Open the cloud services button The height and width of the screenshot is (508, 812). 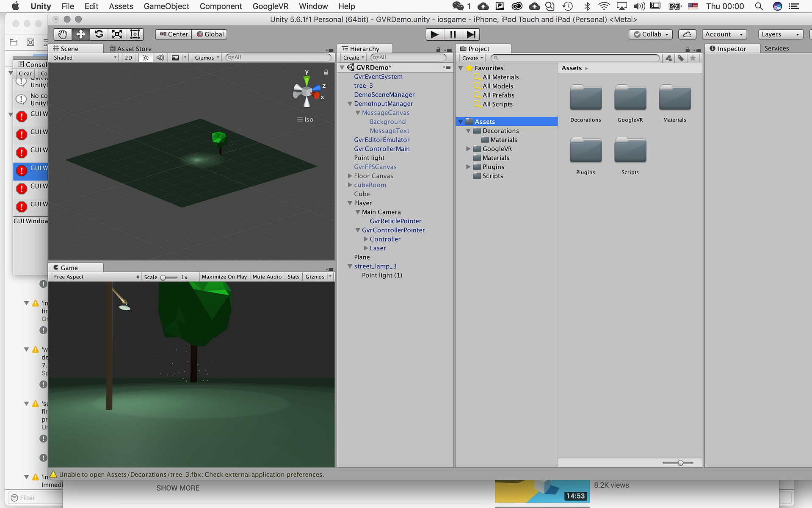point(688,34)
